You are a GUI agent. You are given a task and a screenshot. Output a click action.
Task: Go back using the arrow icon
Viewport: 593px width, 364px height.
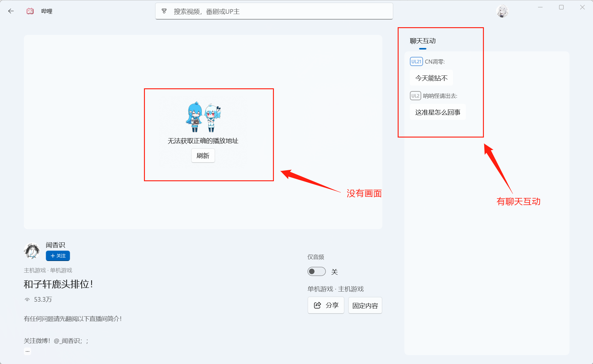(11, 11)
